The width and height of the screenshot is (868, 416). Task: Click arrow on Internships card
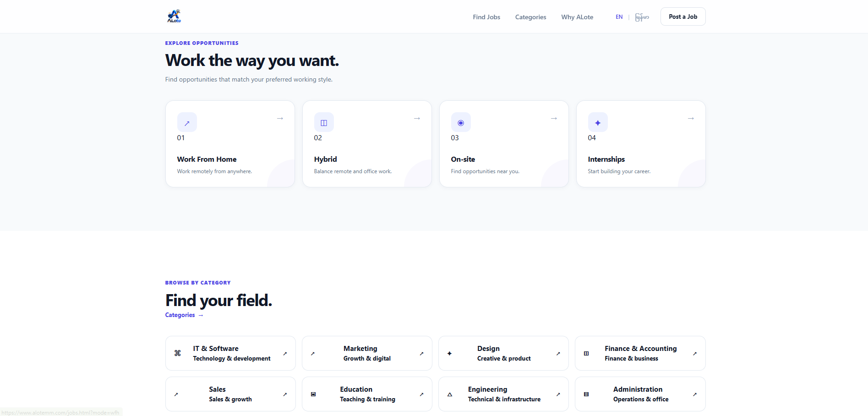pyautogui.click(x=691, y=118)
